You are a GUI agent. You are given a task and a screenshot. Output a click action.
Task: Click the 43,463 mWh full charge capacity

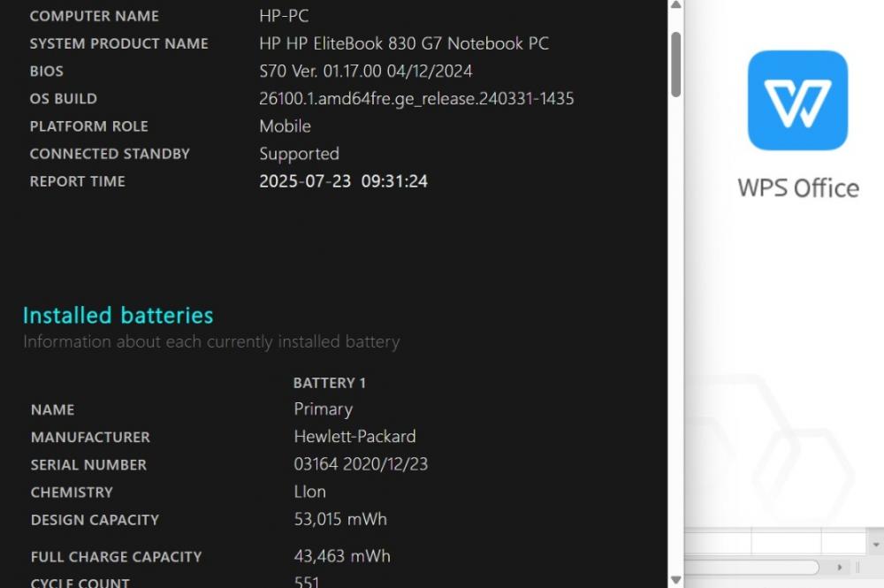[x=342, y=556]
